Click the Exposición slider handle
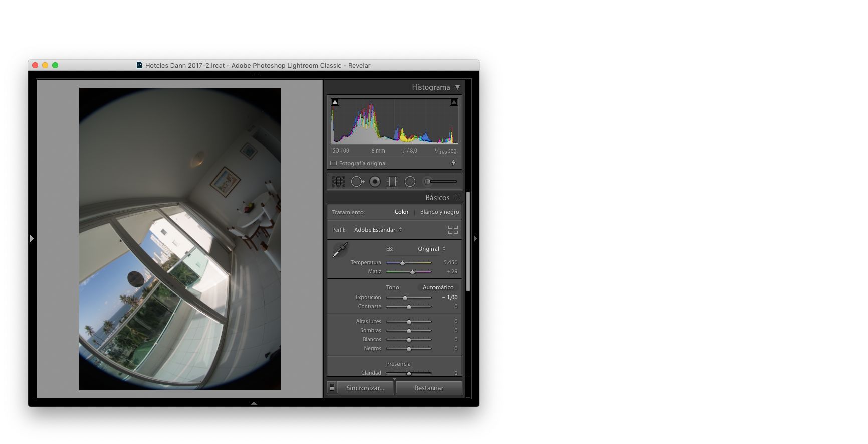This screenshot has width=868, height=444. [405, 298]
